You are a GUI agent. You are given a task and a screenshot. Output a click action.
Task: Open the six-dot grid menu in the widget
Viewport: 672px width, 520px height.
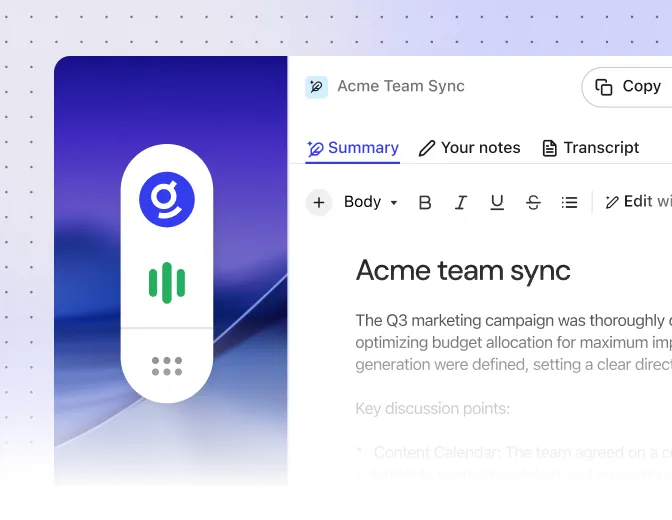(x=167, y=366)
